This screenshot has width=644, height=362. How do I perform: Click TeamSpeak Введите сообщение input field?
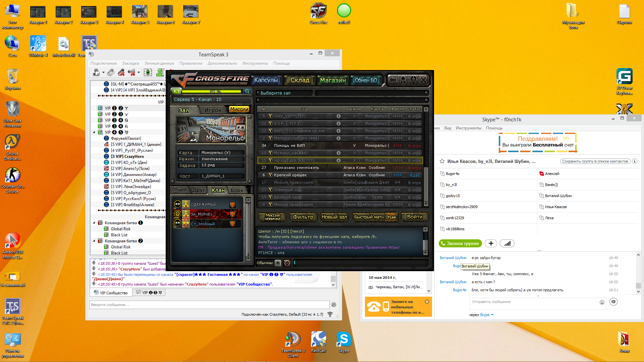[209, 305]
